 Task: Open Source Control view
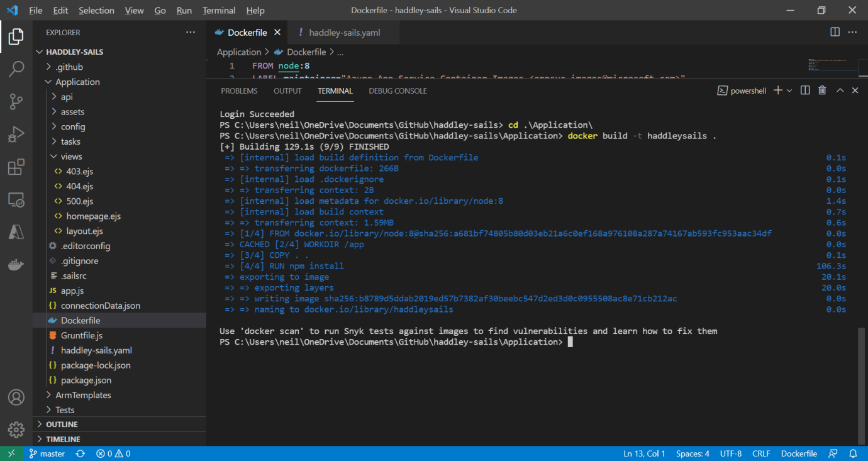point(16,101)
